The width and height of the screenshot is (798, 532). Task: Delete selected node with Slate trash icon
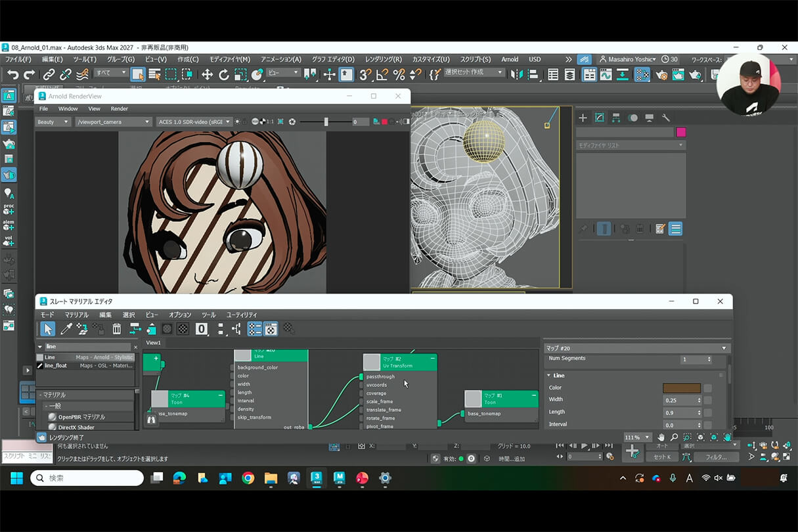pyautogui.click(x=117, y=328)
